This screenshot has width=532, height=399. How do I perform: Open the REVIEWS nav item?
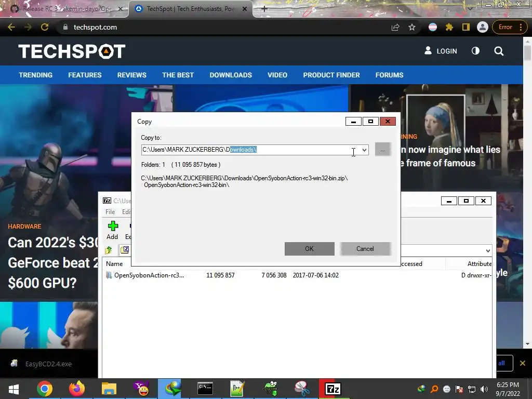tap(131, 75)
